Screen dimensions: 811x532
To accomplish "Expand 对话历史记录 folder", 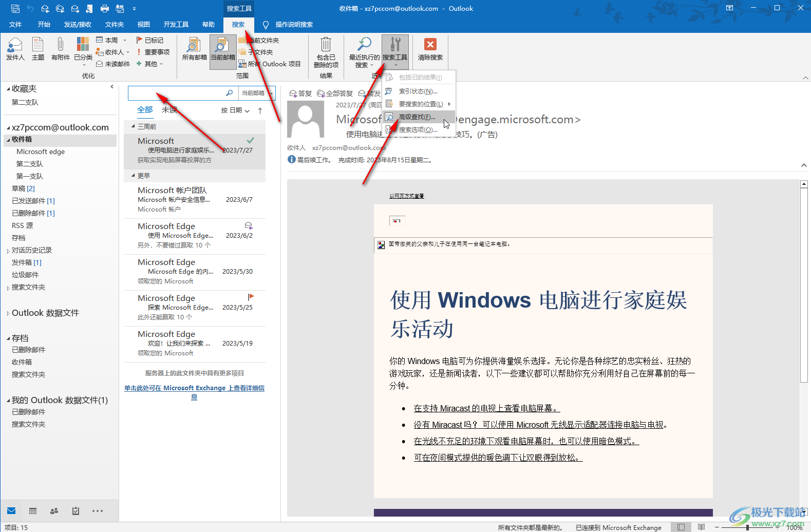I will (x=8, y=251).
